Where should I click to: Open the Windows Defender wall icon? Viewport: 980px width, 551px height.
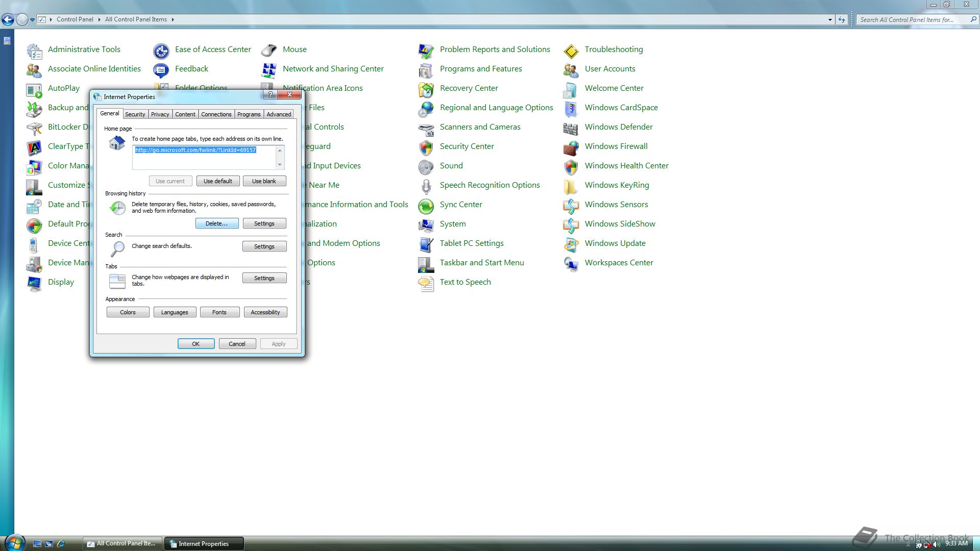[571, 128]
